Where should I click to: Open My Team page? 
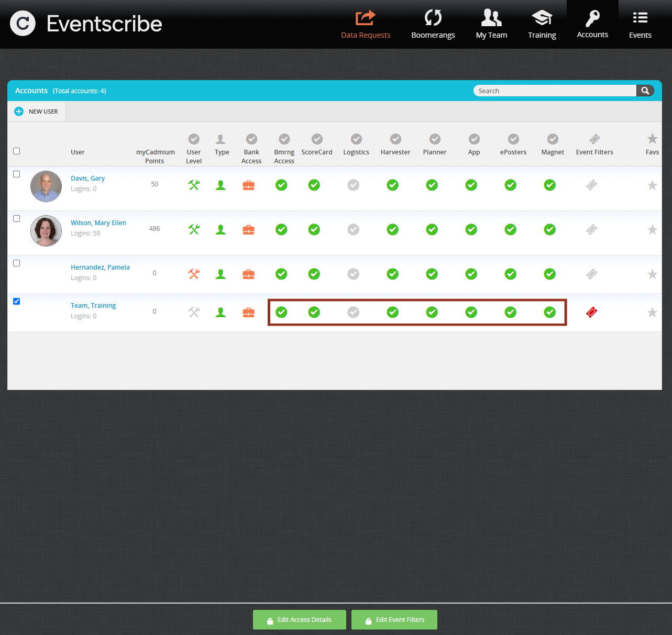[x=491, y=25]
